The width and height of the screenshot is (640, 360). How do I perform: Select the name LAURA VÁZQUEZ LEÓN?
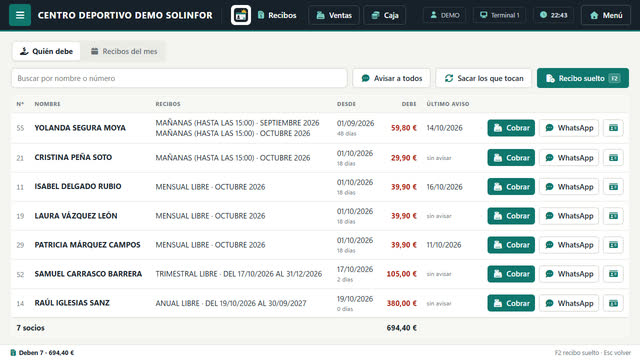click(76, 216)
